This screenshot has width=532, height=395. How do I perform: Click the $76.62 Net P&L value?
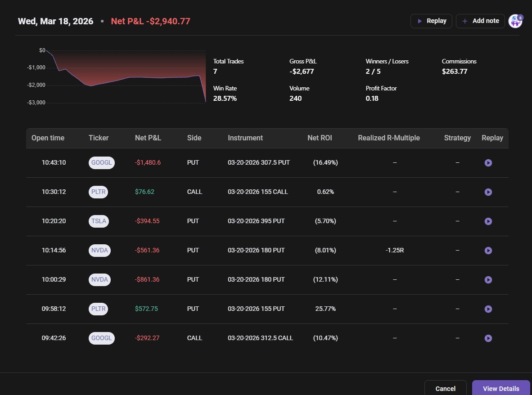(144, 192)
